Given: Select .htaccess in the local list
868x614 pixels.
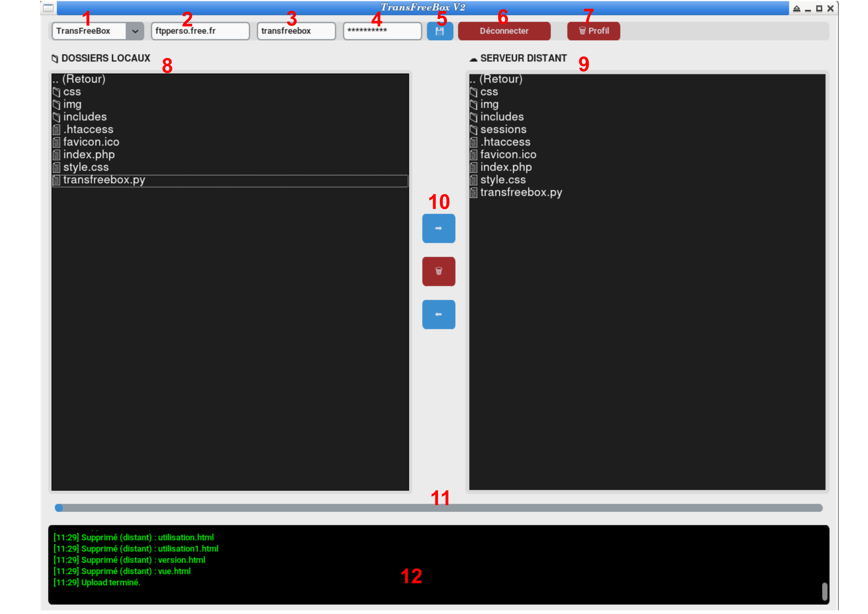Looking at the screenshot, I should pos(230,129).
